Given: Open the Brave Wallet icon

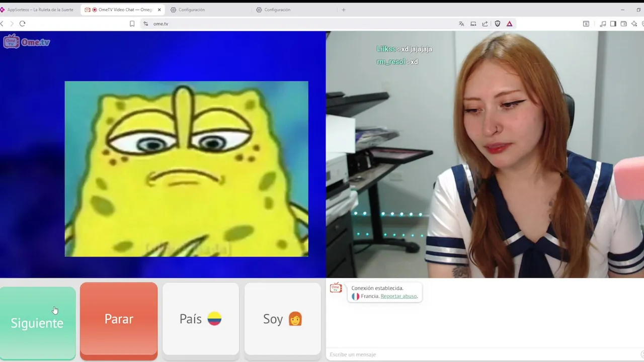Looking at the screenshot, I should pyautogui.click(x=623, y=24).
